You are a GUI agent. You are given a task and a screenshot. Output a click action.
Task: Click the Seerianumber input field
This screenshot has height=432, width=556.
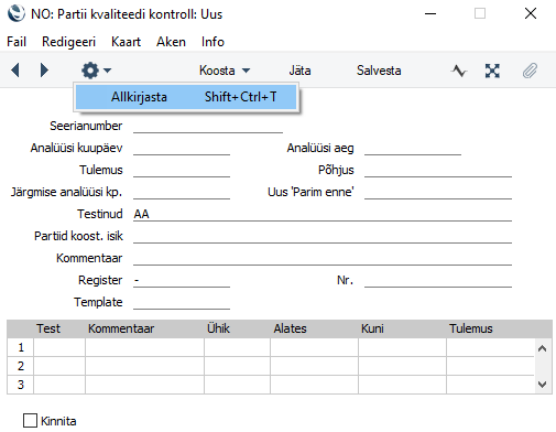tap(208, 126)
